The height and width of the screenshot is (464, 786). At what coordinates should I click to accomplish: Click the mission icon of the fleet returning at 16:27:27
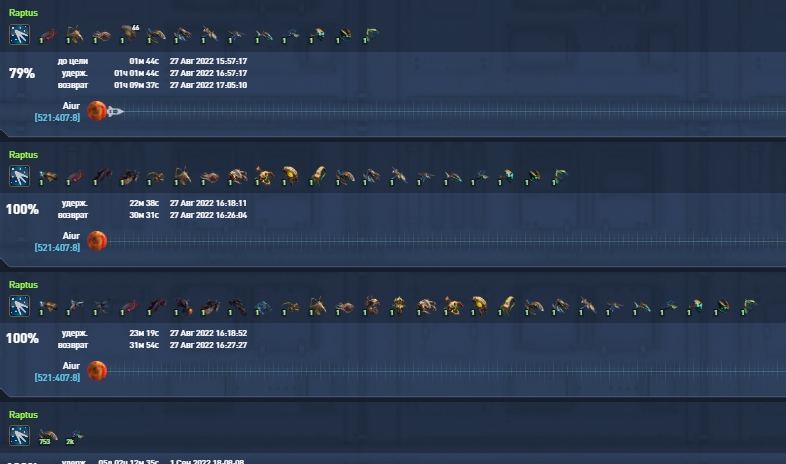point(20,306)
